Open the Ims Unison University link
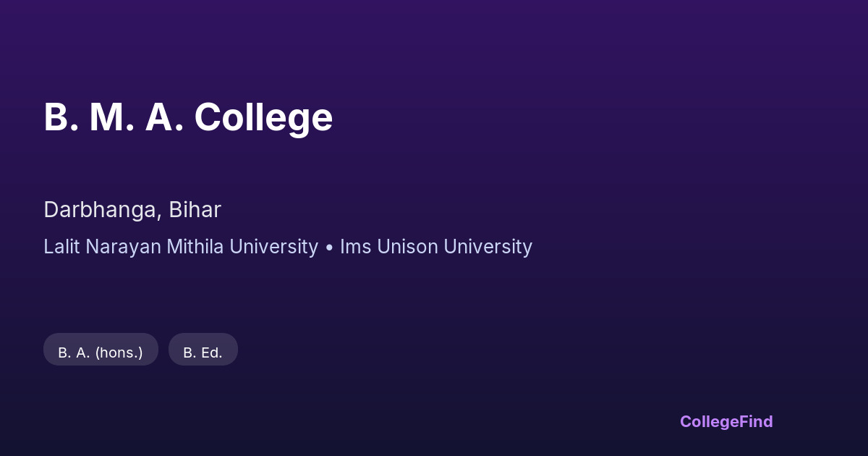868x456 pixels. tap(436, 247)
